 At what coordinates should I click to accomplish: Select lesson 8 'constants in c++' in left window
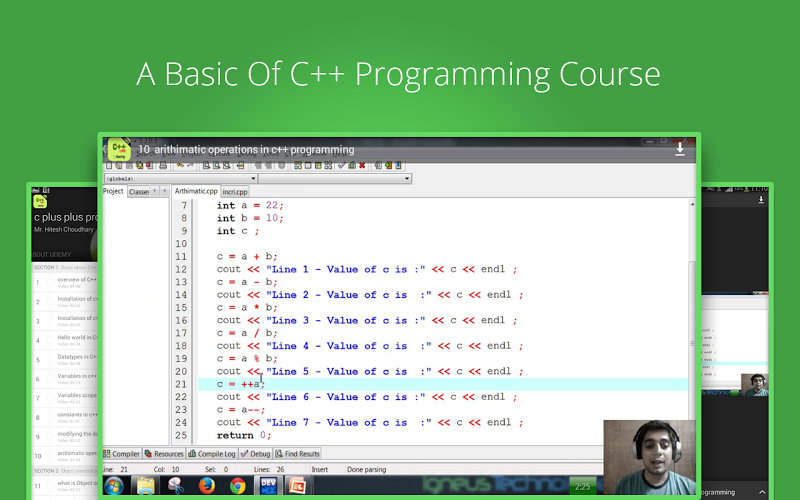65,417
